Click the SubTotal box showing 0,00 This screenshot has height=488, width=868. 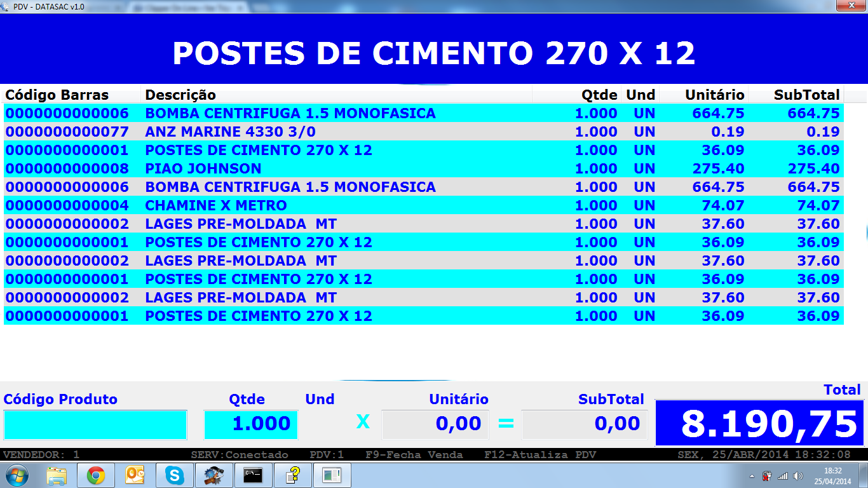click(x=585, y=424)
